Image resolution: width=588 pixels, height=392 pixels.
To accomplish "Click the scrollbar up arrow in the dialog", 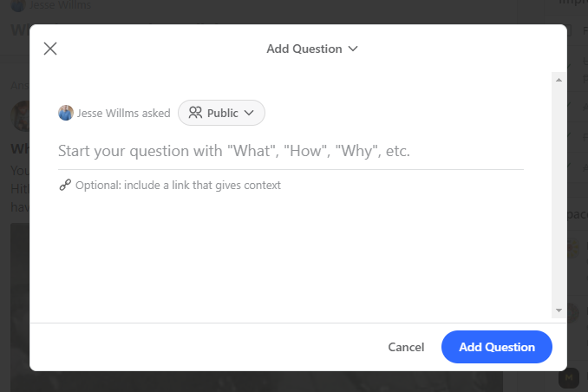I will pyautogui.click(x=559, y=80).
